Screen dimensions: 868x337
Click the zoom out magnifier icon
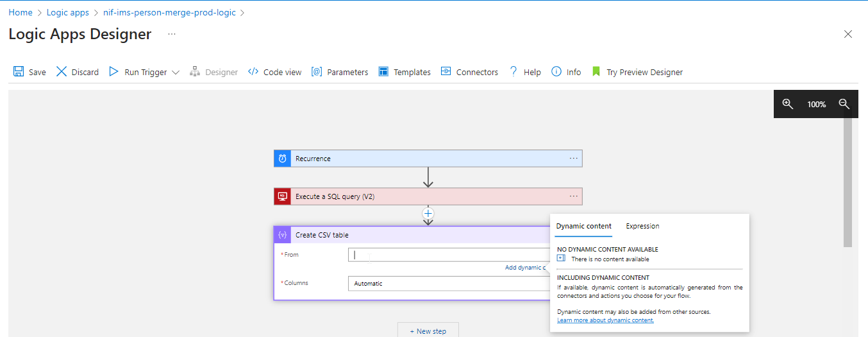(844, 104)
